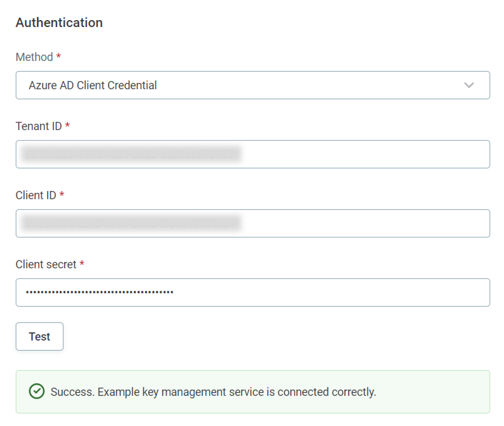Click the masked dots in Client secret
Screen dimensions: 504x426
point(99,292)
